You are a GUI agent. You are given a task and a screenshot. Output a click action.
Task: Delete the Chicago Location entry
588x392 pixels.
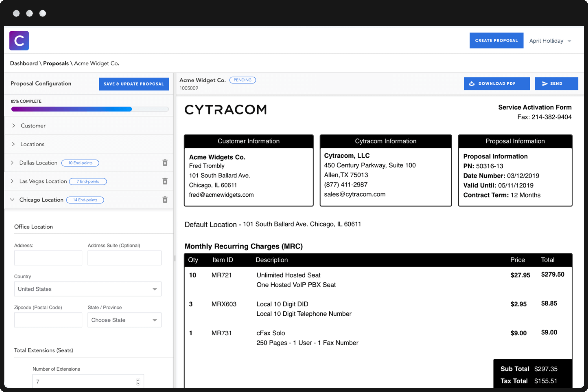[x=165, y=200]
